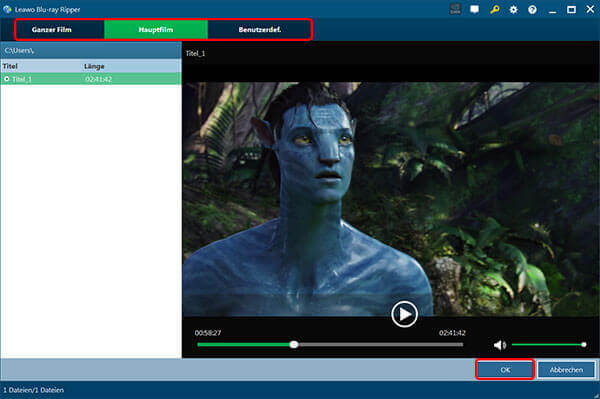This screenshot has width=600, height=399.
Task: Open the Benutzerdef. tab
Action: point(259,29)
